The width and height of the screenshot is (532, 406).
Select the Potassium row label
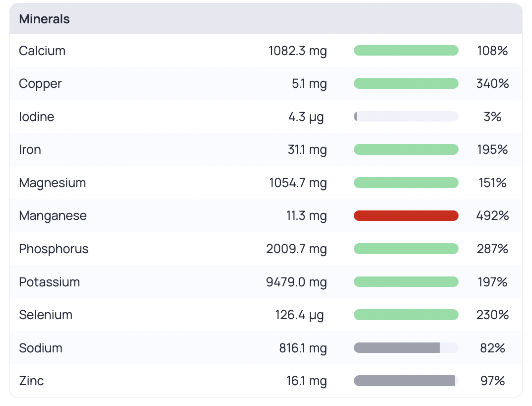(49, 282)
